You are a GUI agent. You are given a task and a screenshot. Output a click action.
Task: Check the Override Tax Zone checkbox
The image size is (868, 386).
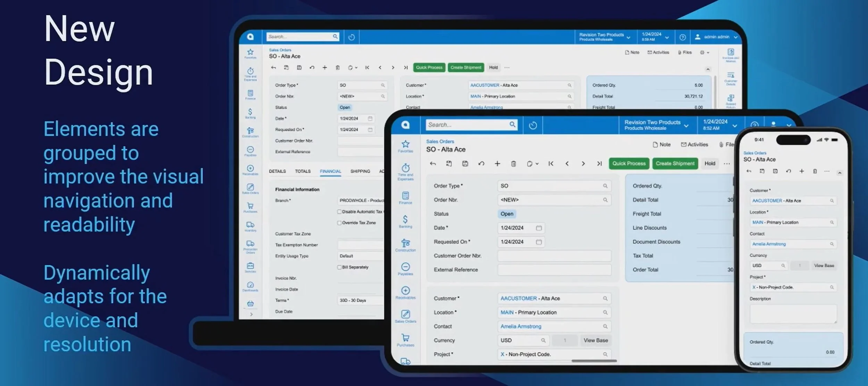pos(339,223)
